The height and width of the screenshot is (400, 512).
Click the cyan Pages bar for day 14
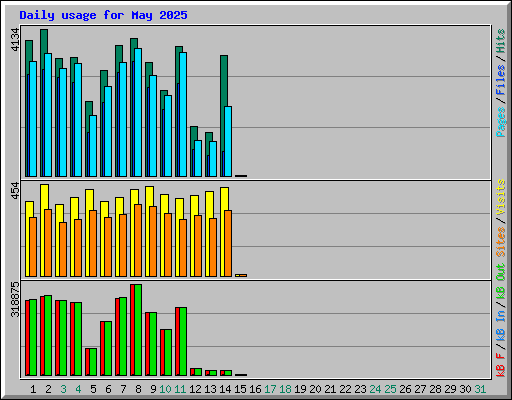click(x=228, y=141)
